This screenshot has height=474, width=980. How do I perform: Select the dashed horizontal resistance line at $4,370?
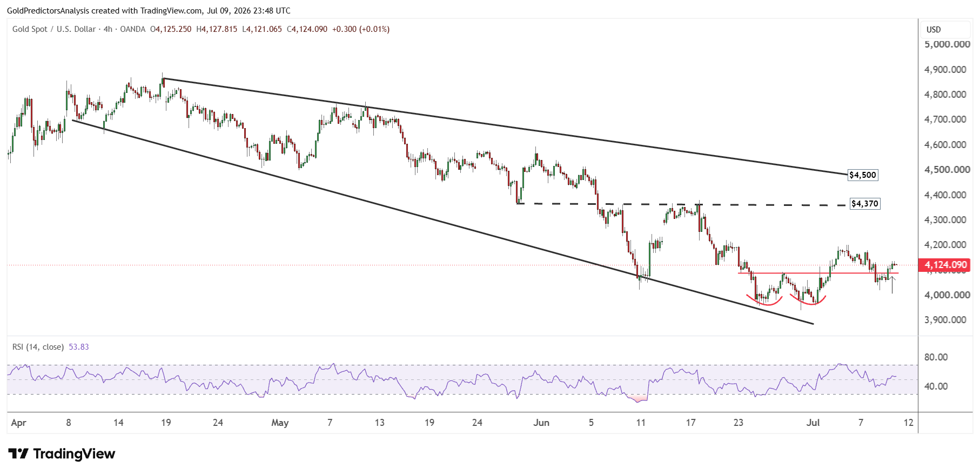click(x=682, y=204)
